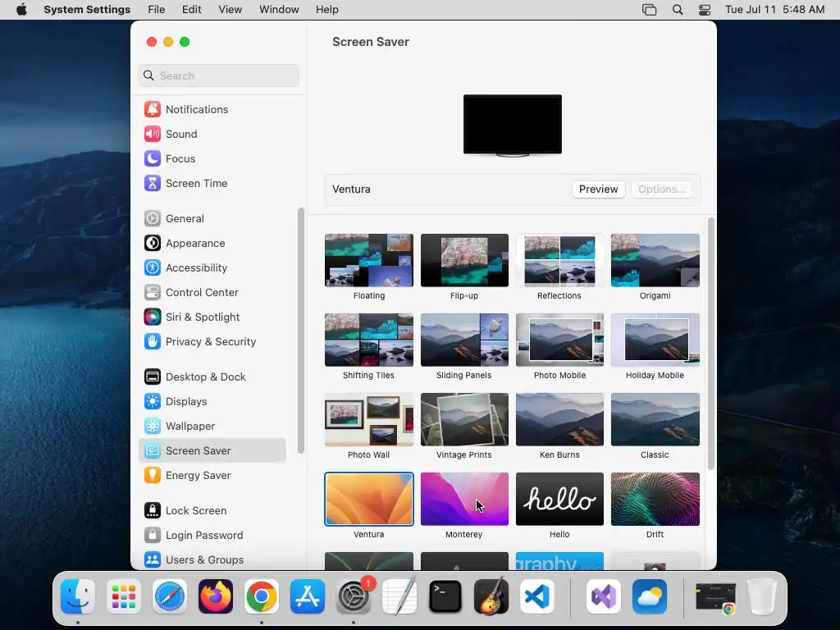Click the screen saver list scrollbar
Screen dimensions: 840x630
click(711, 344)
